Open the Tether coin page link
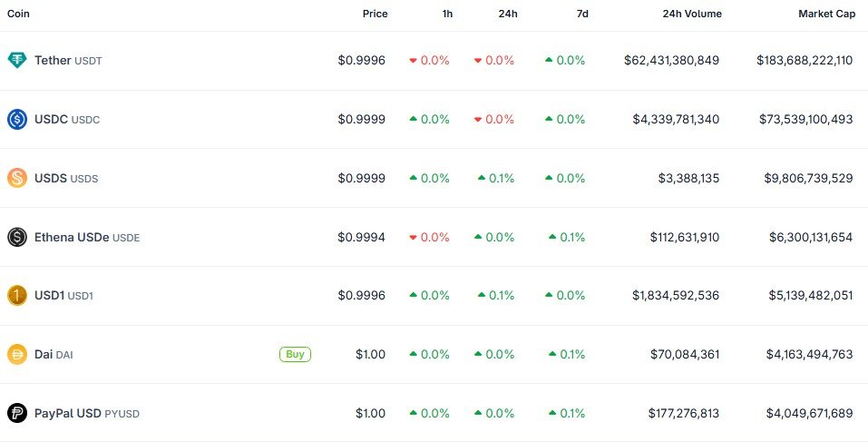Viewport: 868px width, 442px height. coord(54,61)
